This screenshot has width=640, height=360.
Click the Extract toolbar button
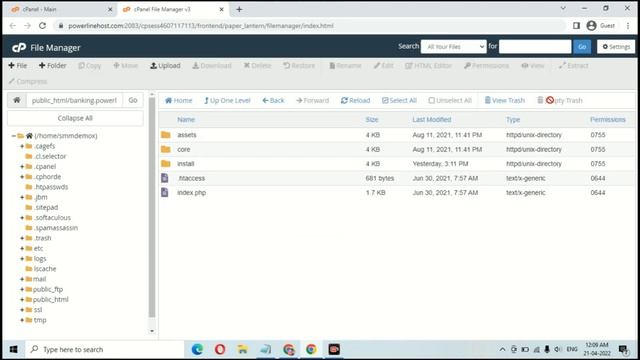point(573,66)
